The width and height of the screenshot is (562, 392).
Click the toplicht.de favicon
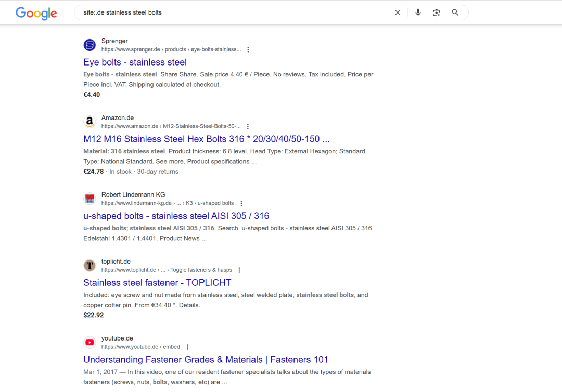point(90,266)
